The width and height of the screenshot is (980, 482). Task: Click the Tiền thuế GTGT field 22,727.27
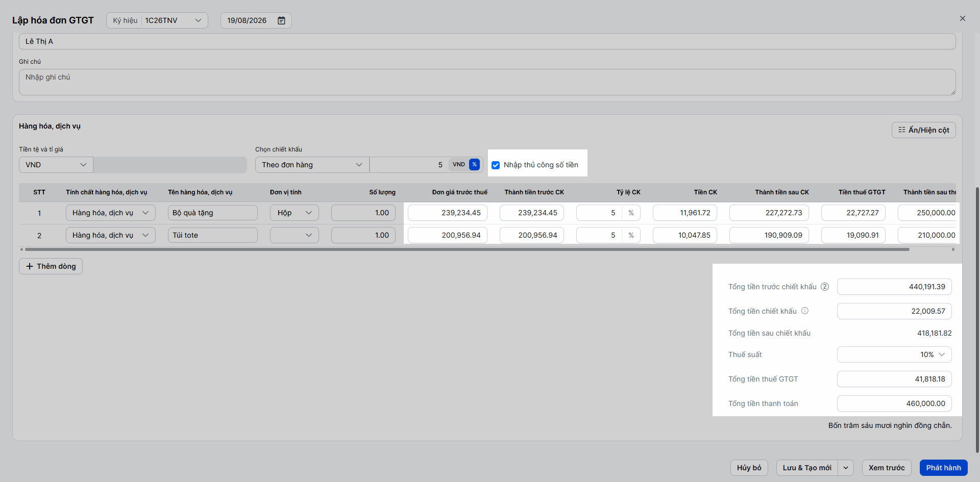pyautogui.click(x=853, y=213)
